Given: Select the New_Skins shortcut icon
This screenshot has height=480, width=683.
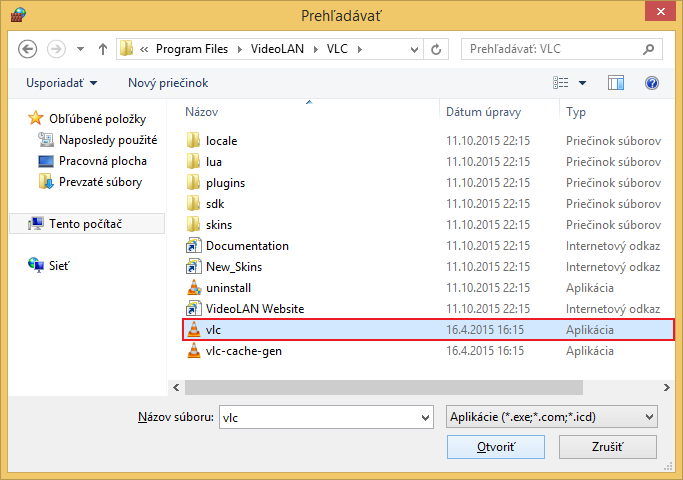Looking at the screenshot, I should [x=193, y=267].
